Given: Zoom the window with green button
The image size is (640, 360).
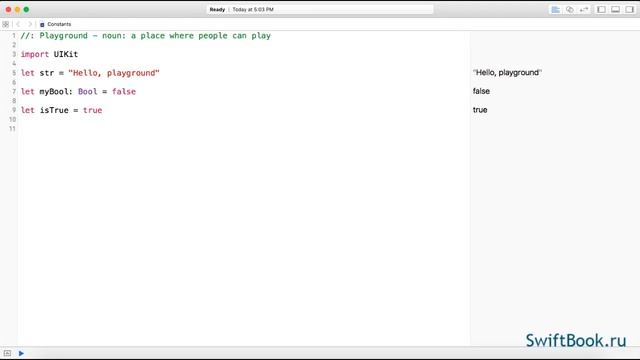Looking at the screenshot, I should pos(26,9).
